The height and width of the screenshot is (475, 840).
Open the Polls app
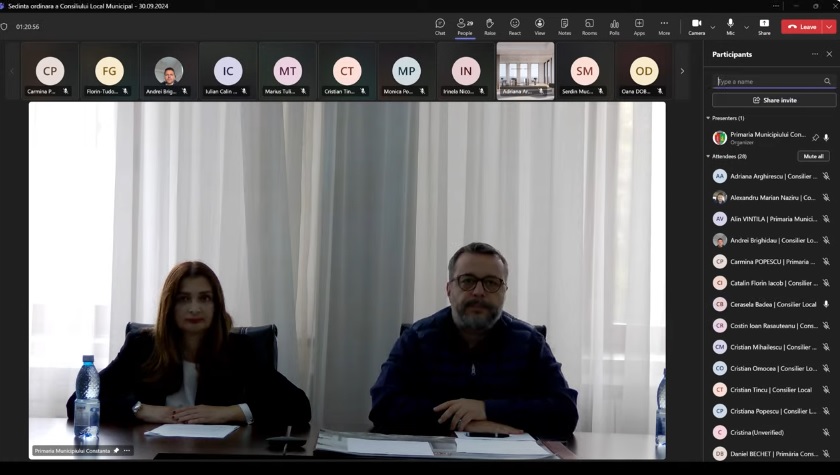[x=614, y=26]
